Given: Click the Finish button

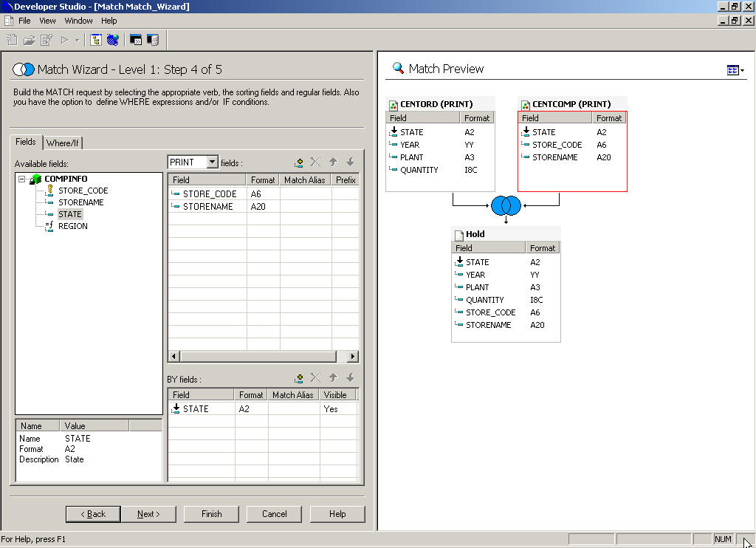Looking at the screenshot, I should tap(211, 514).
